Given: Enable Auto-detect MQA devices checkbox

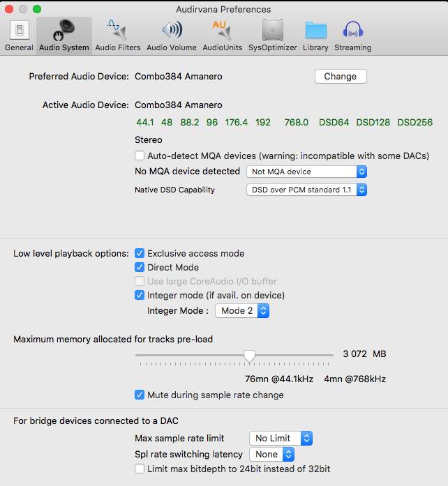Looking at the screenshot, I should click(x=140, y=155).
